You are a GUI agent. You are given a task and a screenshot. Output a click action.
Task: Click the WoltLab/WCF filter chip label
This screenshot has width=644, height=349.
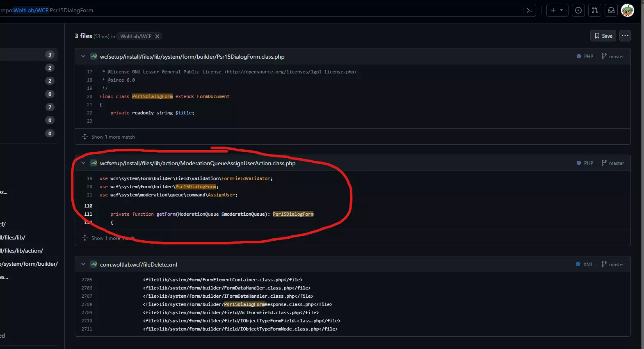click(136, 36)
